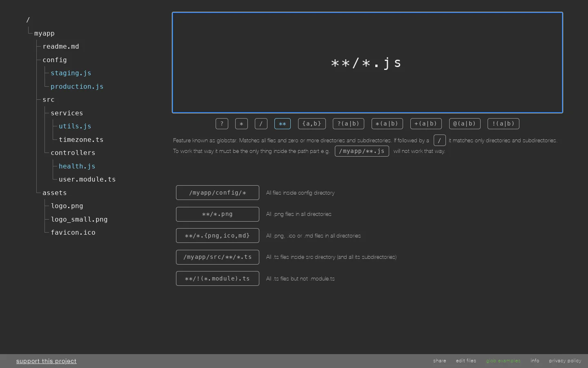This screenshot has height=368, width=588.
Task: Apply the /myapp/config/* example pattern
Action: (x=218, y=193)
